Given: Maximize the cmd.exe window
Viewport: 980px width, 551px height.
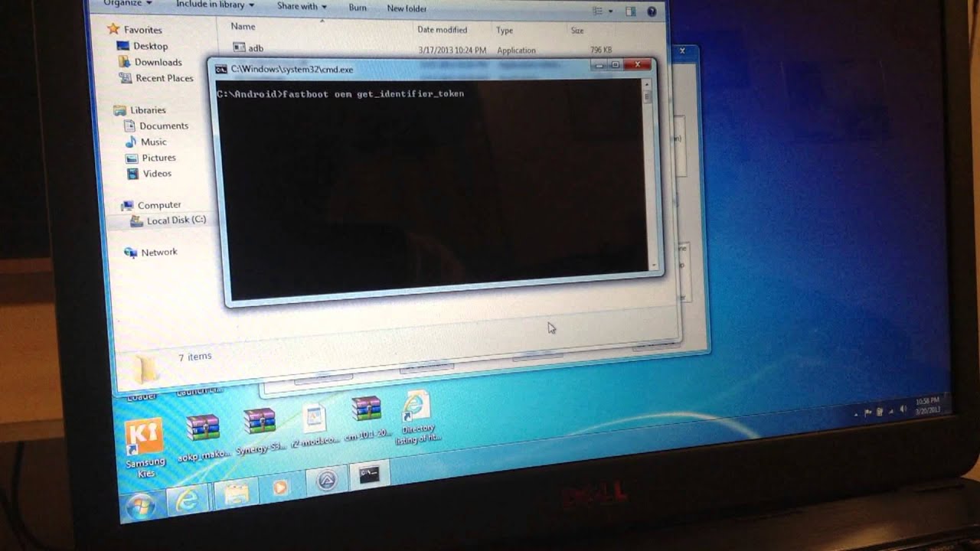Looking at the screenshot, I should [615, 65].
